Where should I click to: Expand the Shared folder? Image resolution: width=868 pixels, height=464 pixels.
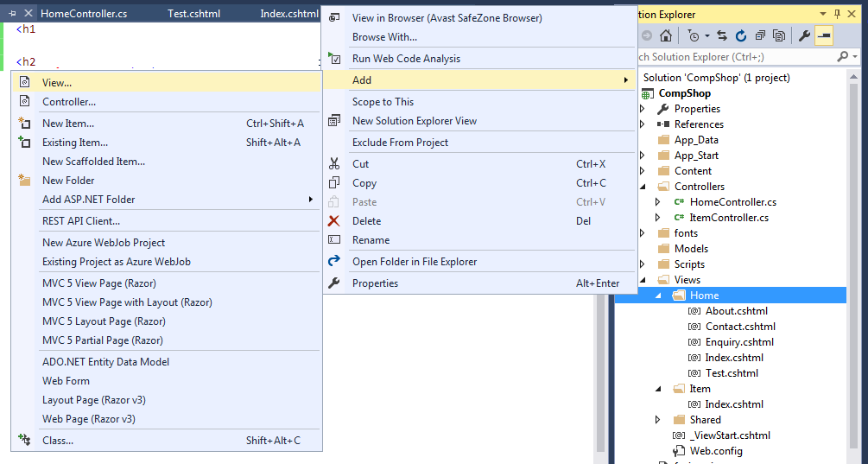[658, 420]
